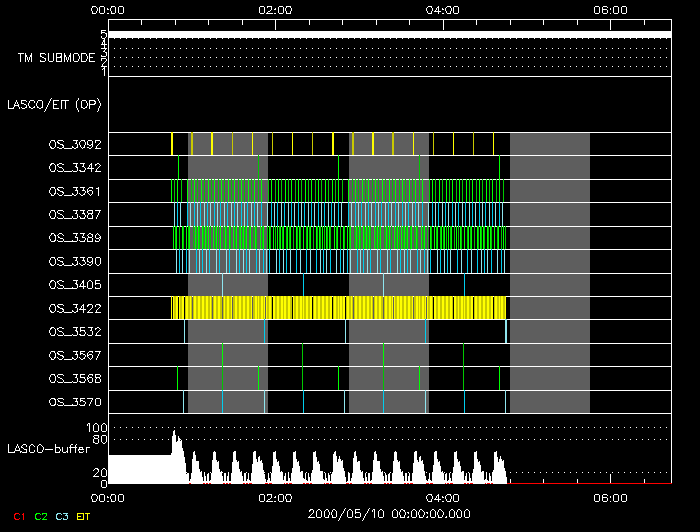Select the OS_3570 row label
The image size is (700, 532).
[75, 402]
